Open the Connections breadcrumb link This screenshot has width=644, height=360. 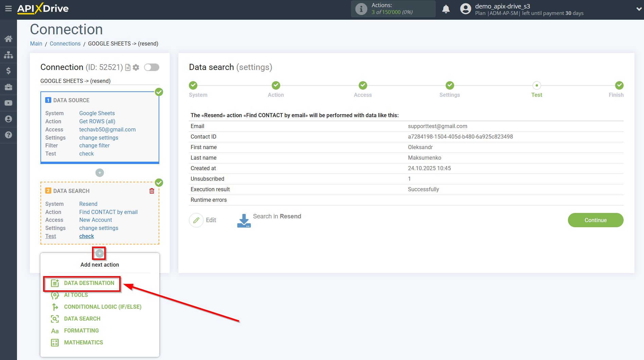point(65,43)
